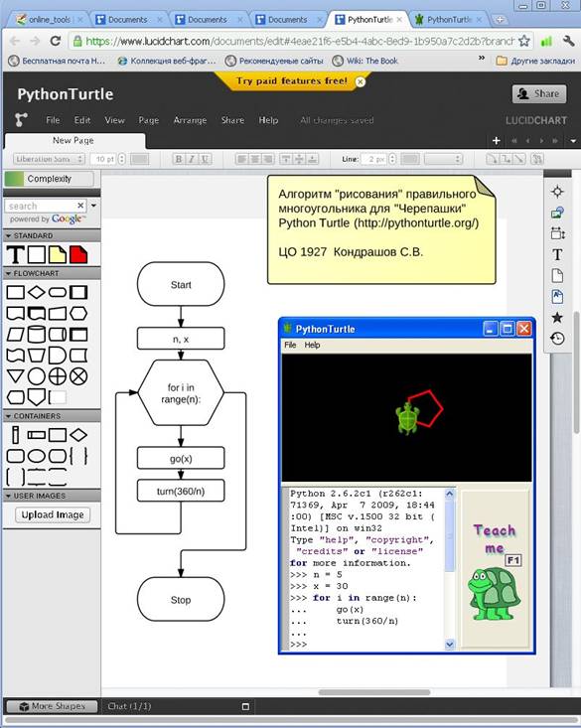Select the cylinder database flowchart shape
581x728 pixels.
(37, 335)
